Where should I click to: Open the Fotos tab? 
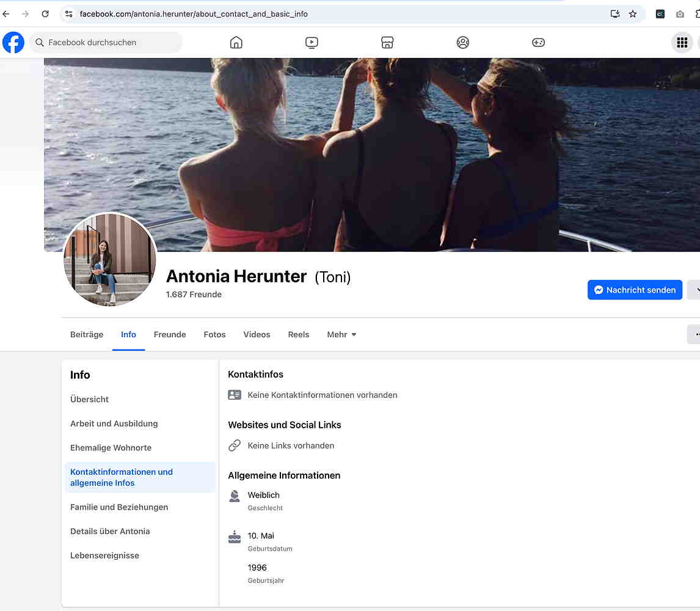[x=215, y=335]
